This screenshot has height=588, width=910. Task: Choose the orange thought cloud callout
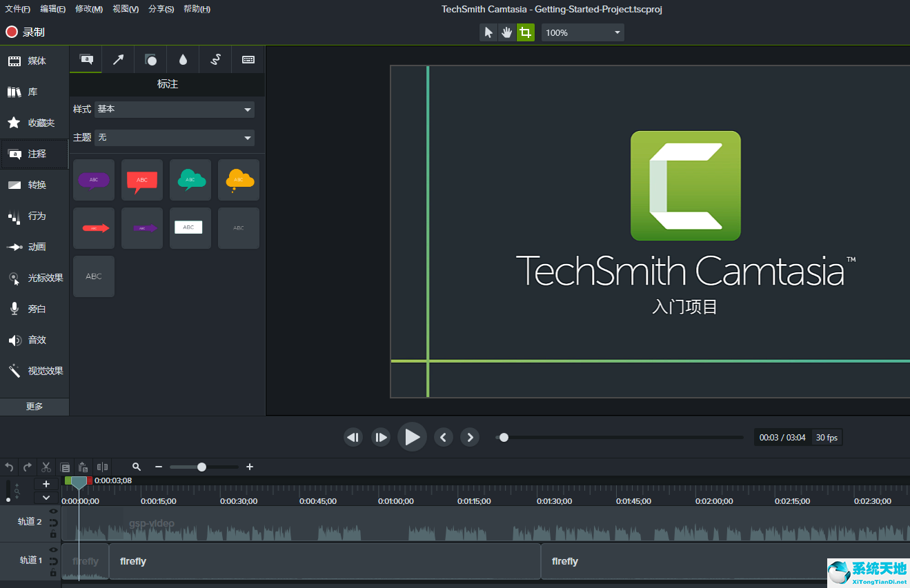point(239,180)
